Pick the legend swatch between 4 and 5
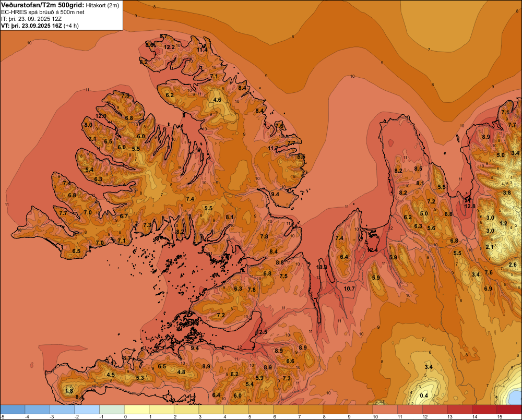The image size is (522, 420). coord(236,410)
